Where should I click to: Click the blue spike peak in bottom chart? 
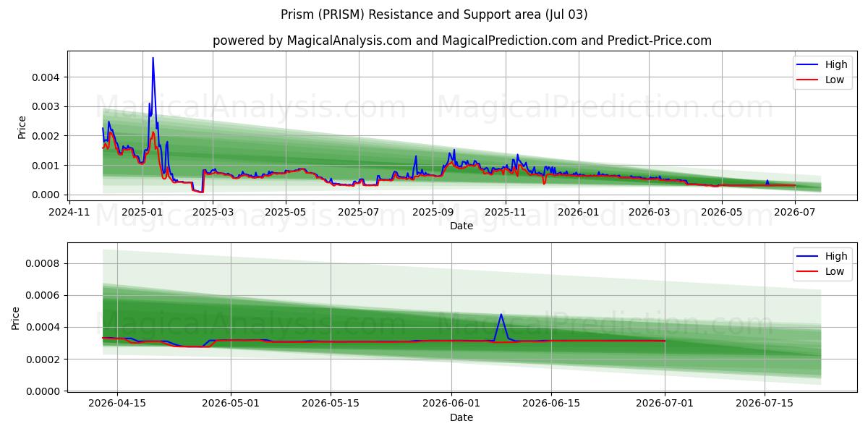point(501,314)
